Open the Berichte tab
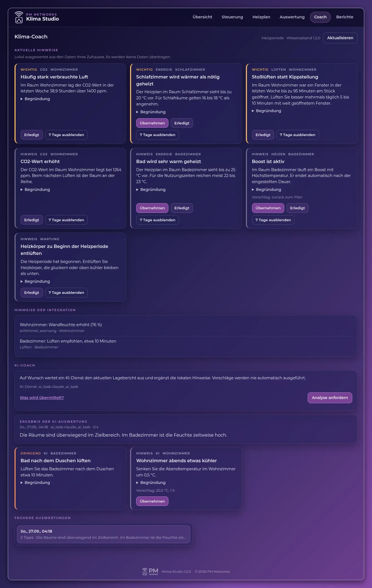The image size is (372, 588). coord(345,17)
